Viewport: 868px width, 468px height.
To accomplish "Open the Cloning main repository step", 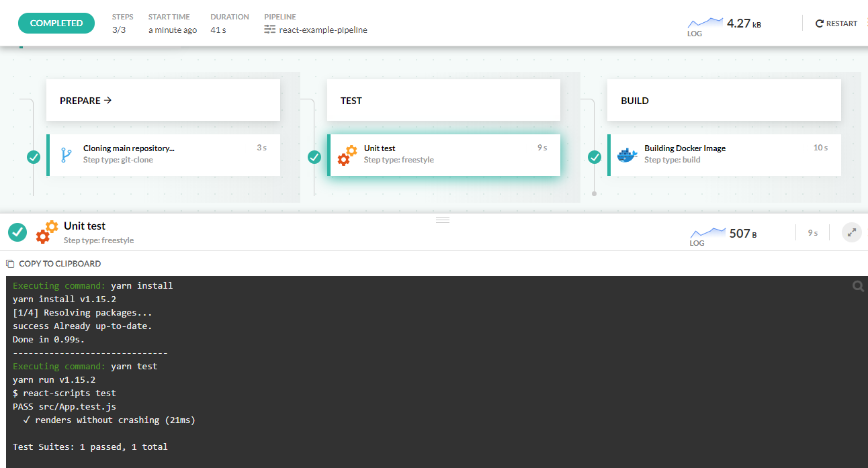I will point(163,155).
